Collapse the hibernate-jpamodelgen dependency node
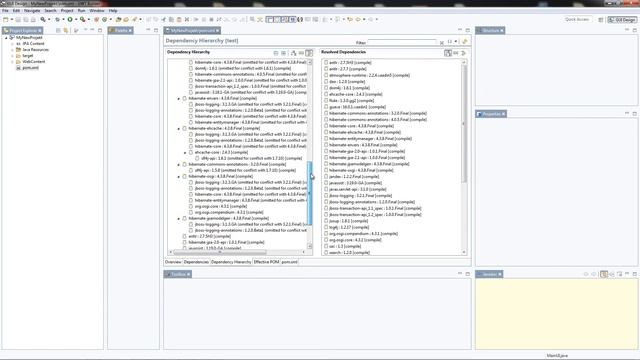The image size is (640, 360). 179,219
